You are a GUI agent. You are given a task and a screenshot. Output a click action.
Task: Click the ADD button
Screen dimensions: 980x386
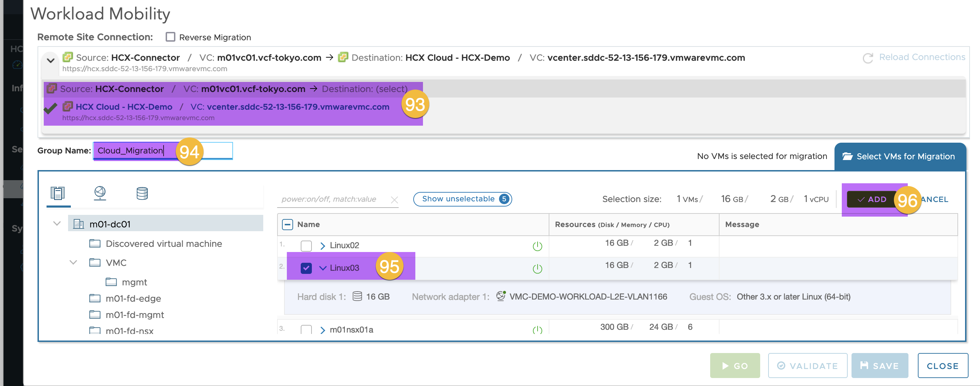pyautogui.click(x=872, y=199)
